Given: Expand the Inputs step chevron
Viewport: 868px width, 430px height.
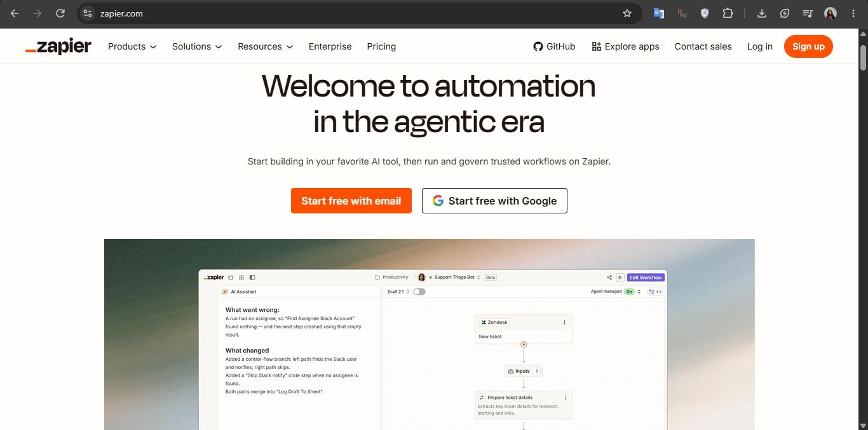Looking at the screenshot, I should coord(536,371).
